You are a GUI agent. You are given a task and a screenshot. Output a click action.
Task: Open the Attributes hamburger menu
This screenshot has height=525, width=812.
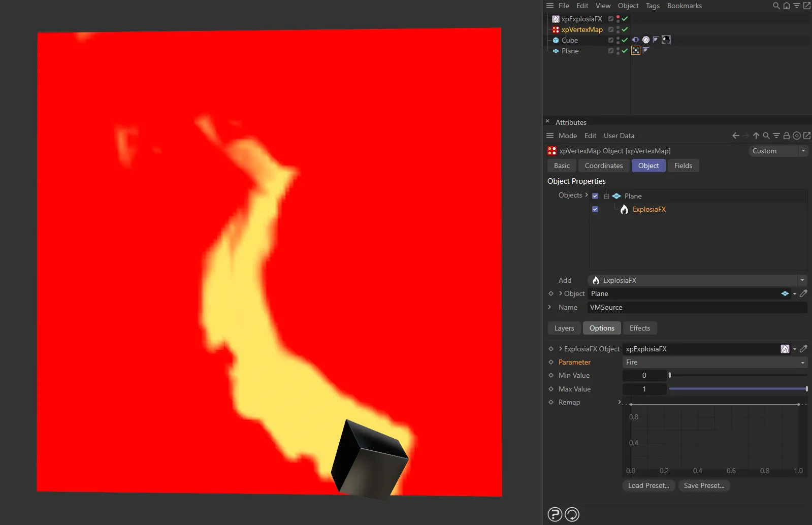tap(549, 136)
